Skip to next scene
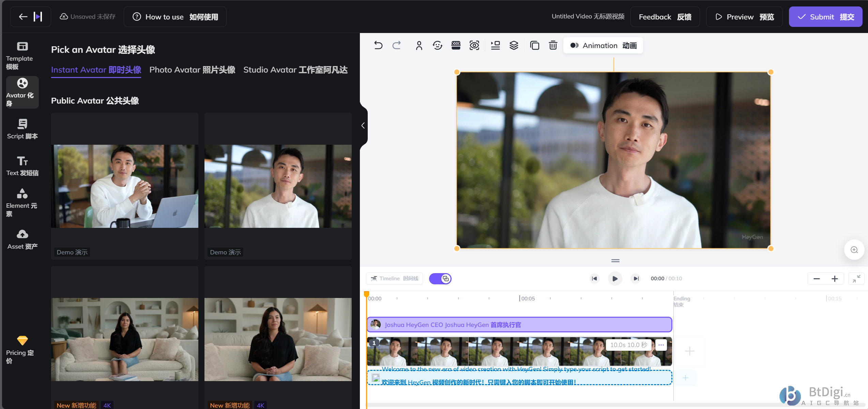Viewport: 868px width, 409px height. point(636,279)
